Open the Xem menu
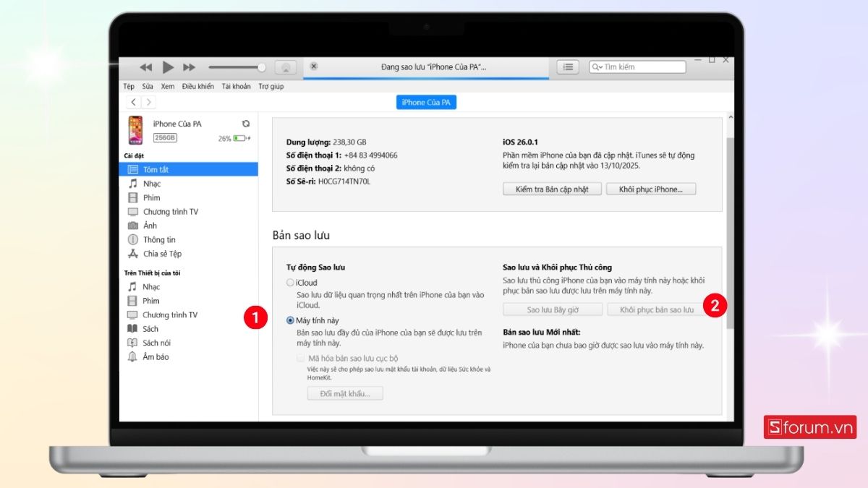 click(x=168, y=86)
